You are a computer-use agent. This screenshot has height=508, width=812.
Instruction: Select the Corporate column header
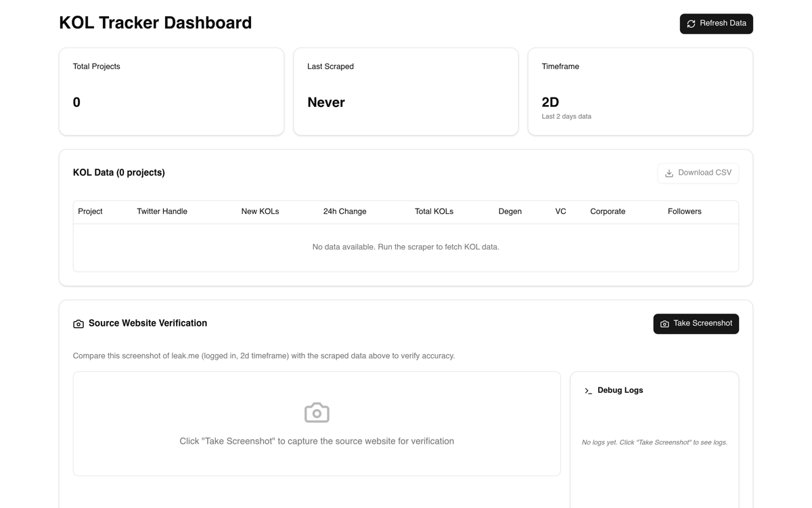click(608, 212)
